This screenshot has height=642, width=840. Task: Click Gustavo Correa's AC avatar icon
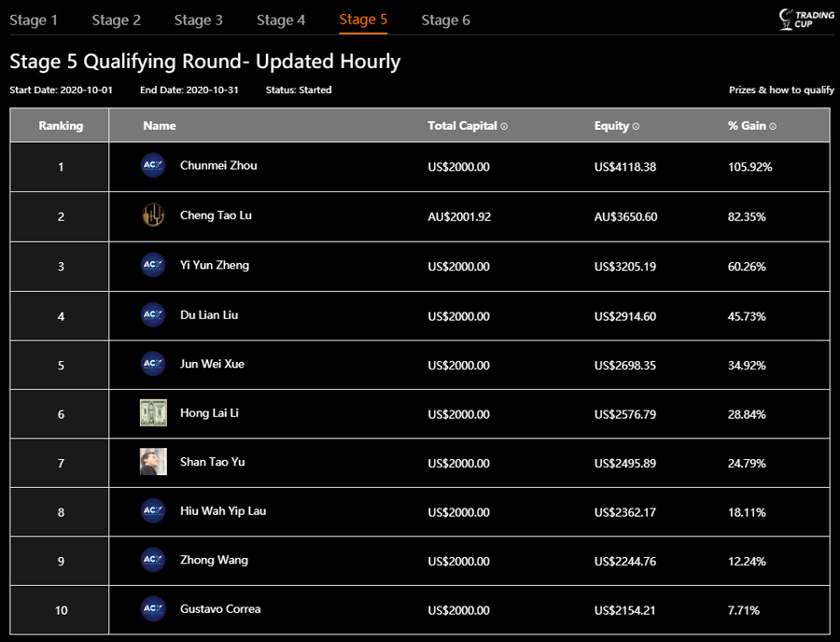152,608
